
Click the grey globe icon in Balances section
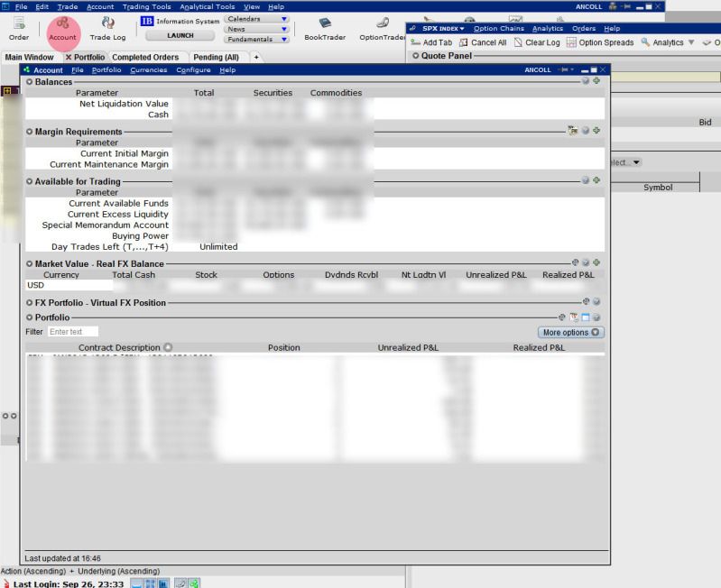click(x=586, y=81)
